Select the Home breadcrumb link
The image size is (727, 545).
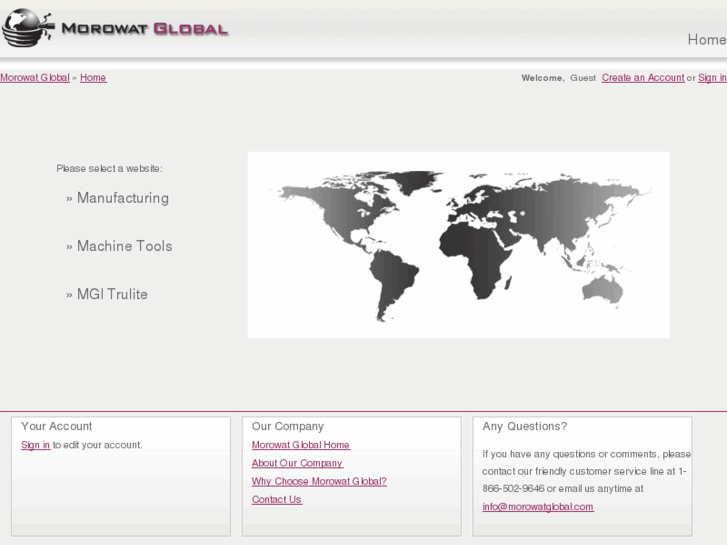point(93,78)
